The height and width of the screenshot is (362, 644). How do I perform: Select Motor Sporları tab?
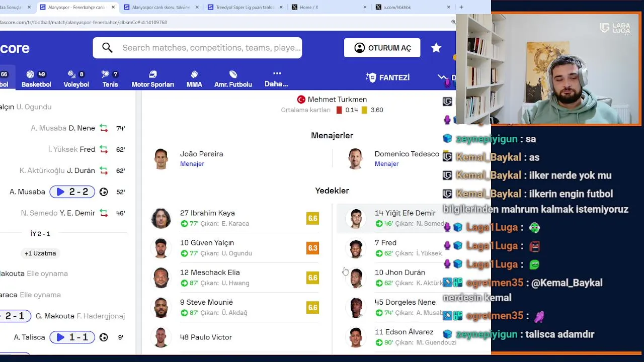tap(152, 79)
